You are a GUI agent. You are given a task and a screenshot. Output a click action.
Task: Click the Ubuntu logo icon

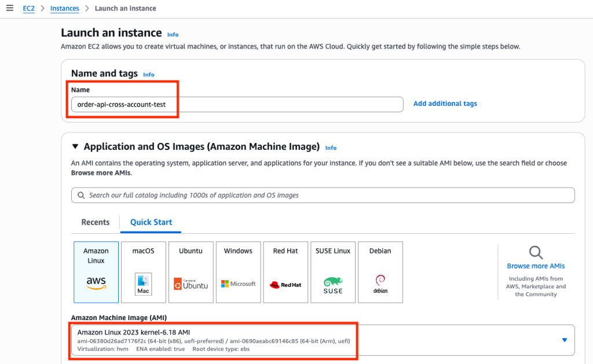coord(191,284)
